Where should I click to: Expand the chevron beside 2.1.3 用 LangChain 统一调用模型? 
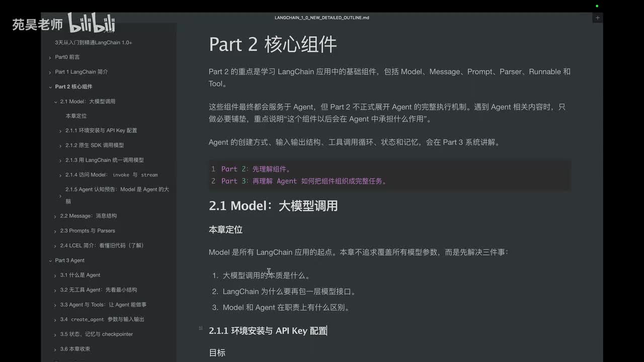pyautogui.click(x=60, y=160)
